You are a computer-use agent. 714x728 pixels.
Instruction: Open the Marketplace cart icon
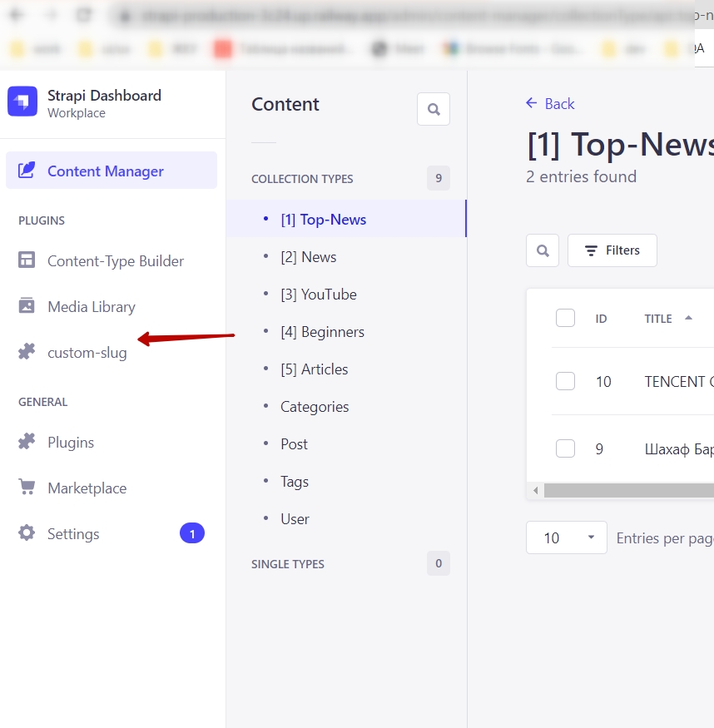click(27, 488)
